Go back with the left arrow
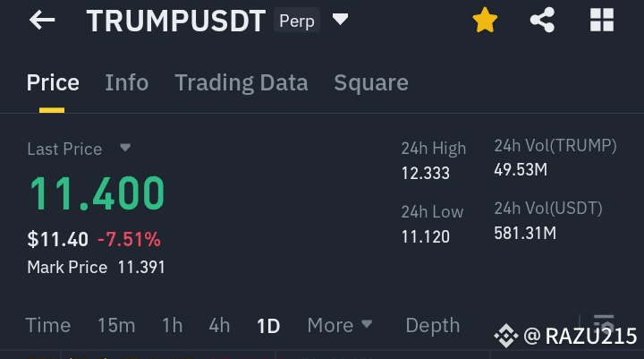The height and width of the screenshot is (359, 644). 42,20
